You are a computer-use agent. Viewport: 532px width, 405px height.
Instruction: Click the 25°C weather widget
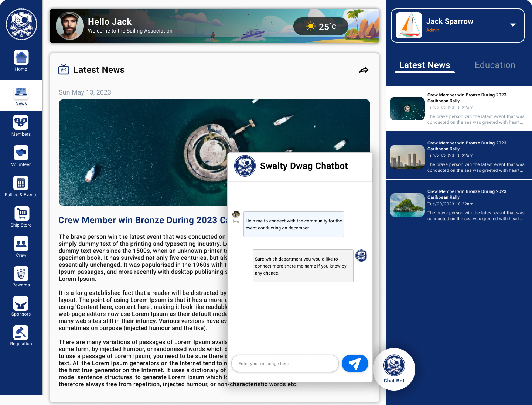[x=321, y=26]
